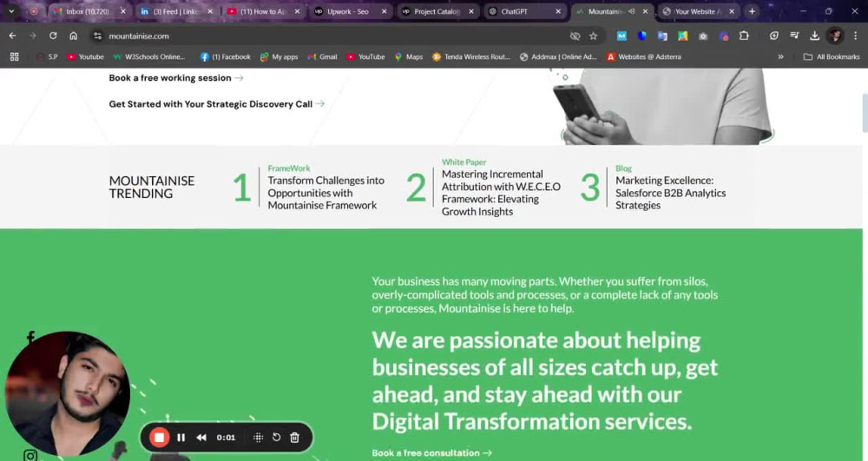Click Book a free consultation link
The image size is (868, 461).
pyautogui.click(x=431, y=452)
